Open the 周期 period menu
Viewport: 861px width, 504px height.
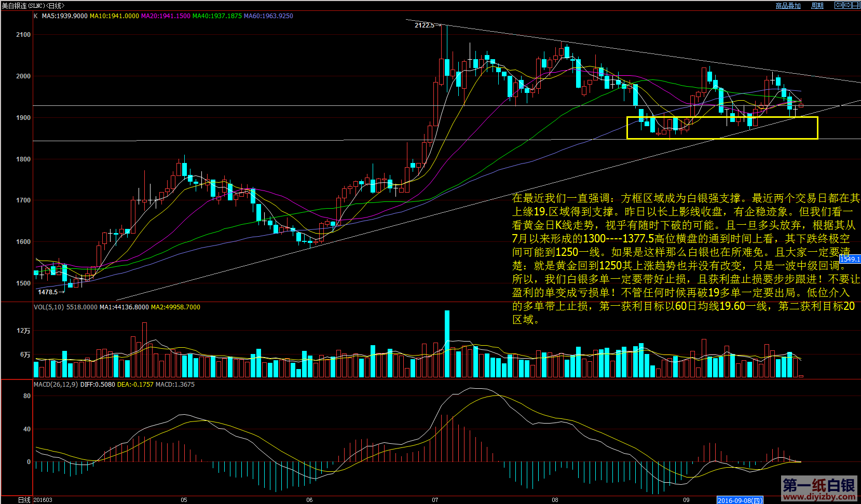coord(817,6)
